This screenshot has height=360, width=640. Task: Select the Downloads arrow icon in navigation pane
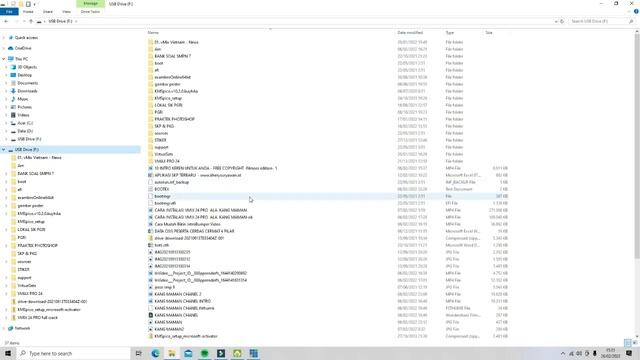13,91
